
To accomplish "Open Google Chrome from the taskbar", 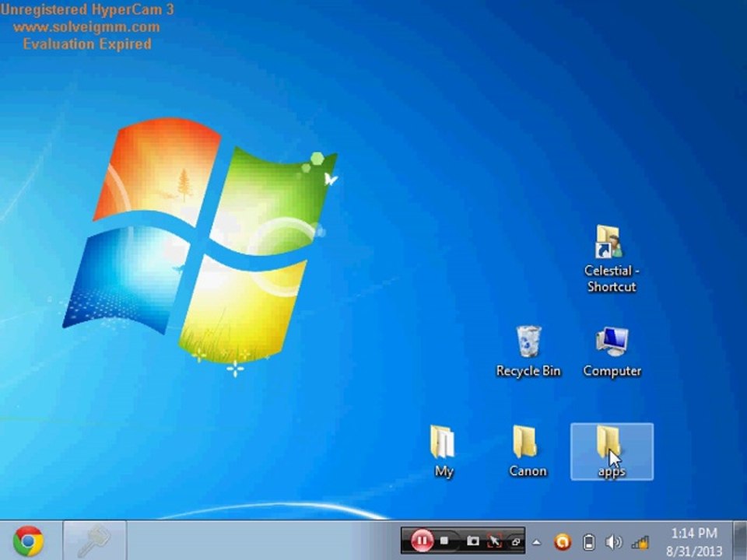I will pos(29,541).
